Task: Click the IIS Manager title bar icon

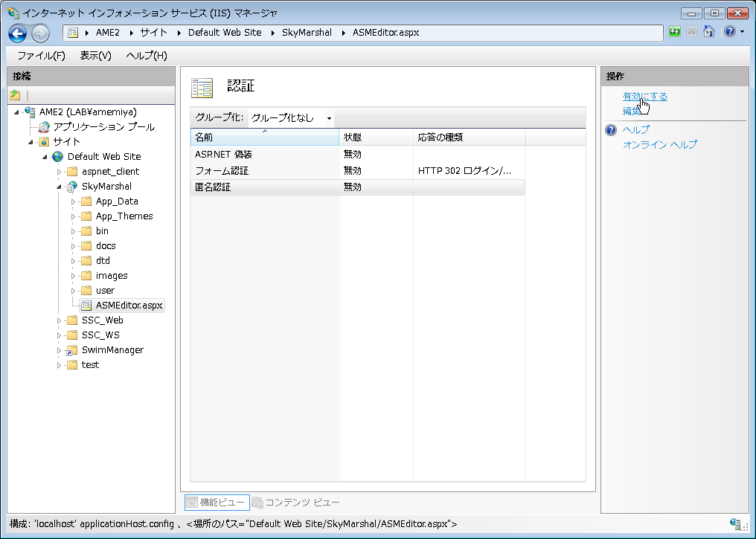Action: tap(13, 13)
